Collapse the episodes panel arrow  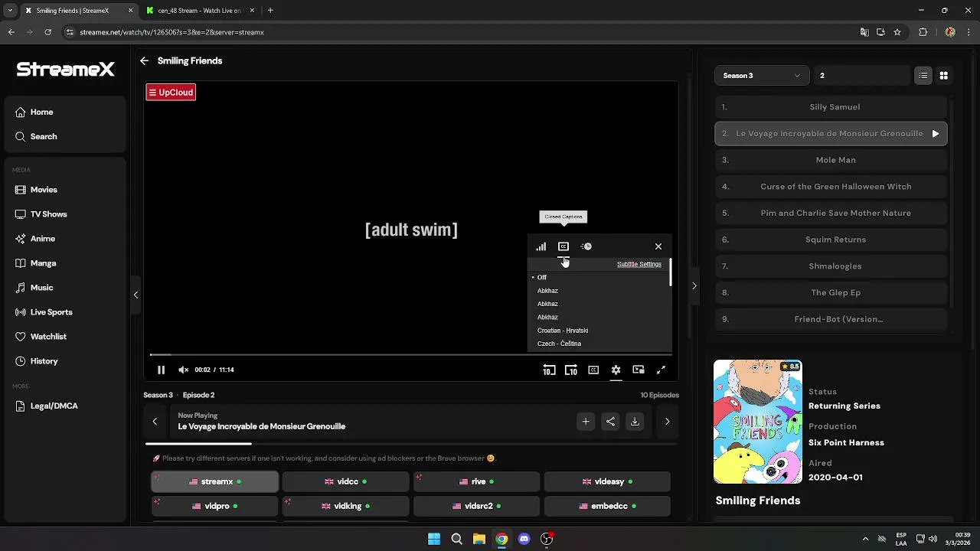click(694, 285)
